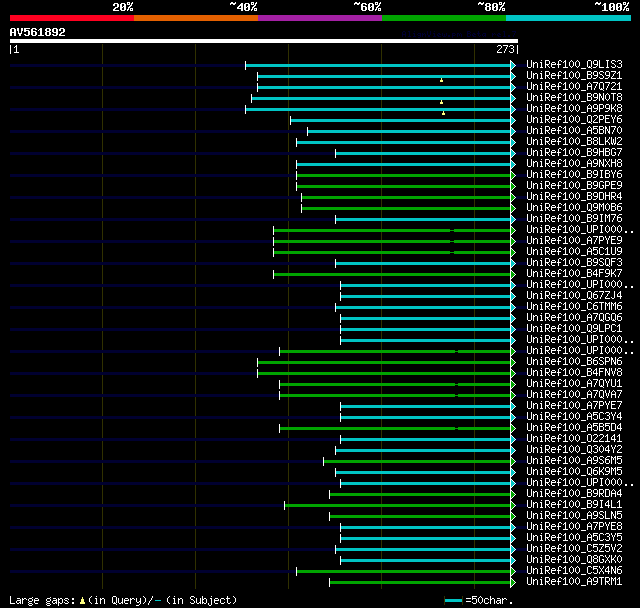
Task: Select hit UniRef100_Q9LIS3
Action: click(x=574, y=64)
